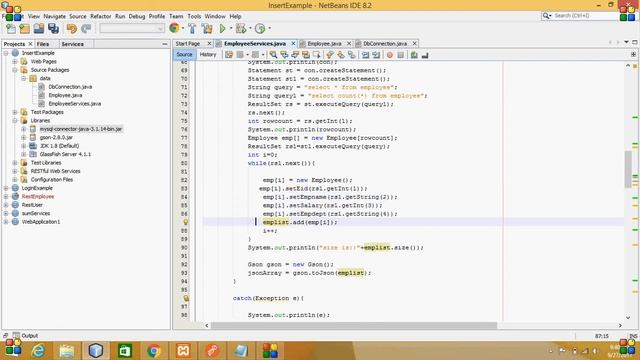Viewport: 640px width, 360px height.
Task: Click the Open Project toolbar icon
Action: click(39, 29)
